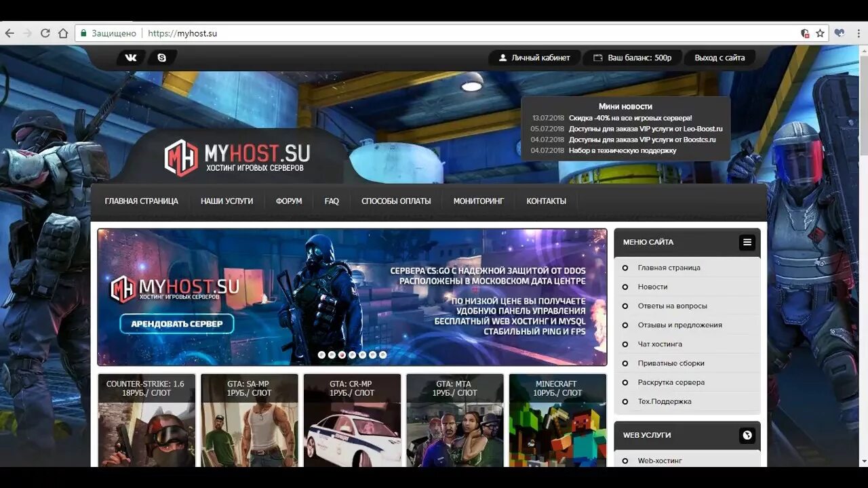This screenshot has width=868, height=488.
Task: Open sidebar link Раскрутка сервера
Action: pos(671,382)
